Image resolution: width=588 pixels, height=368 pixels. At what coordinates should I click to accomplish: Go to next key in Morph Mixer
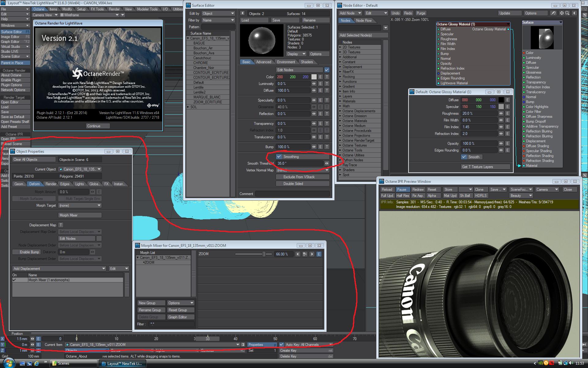[312, 254]
